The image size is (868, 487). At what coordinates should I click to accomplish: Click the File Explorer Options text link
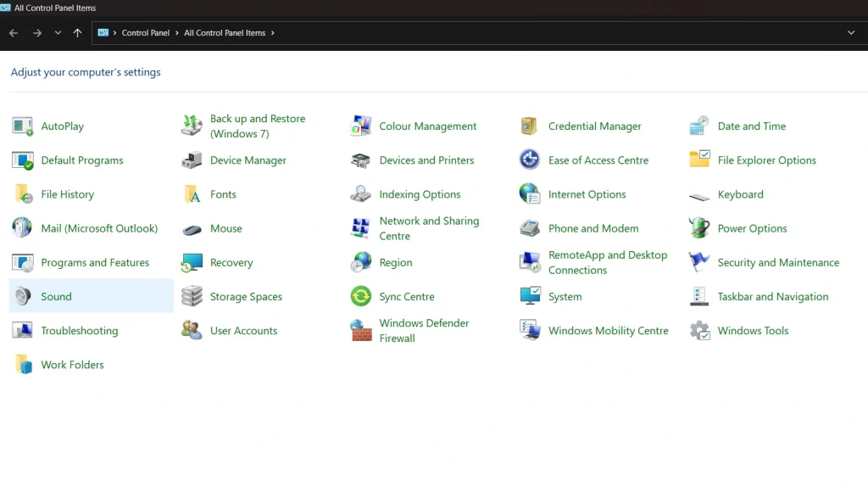(766, 160)
